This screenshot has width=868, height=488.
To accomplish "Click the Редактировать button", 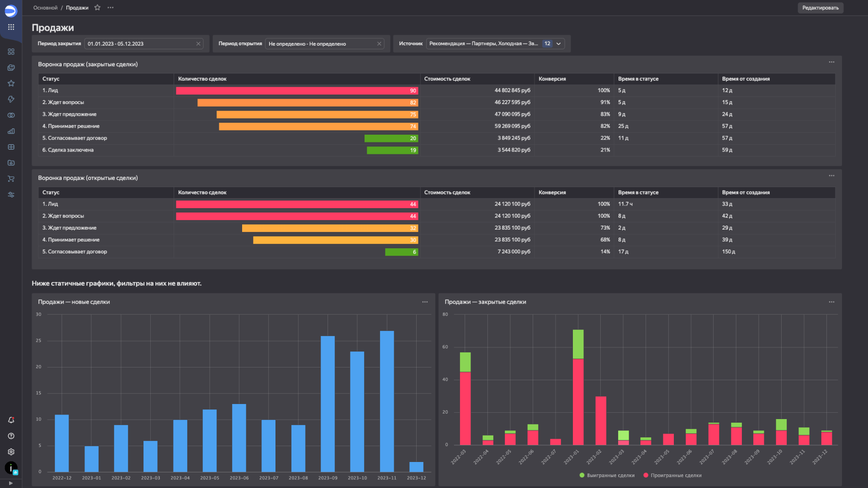I will click(820, 8).
